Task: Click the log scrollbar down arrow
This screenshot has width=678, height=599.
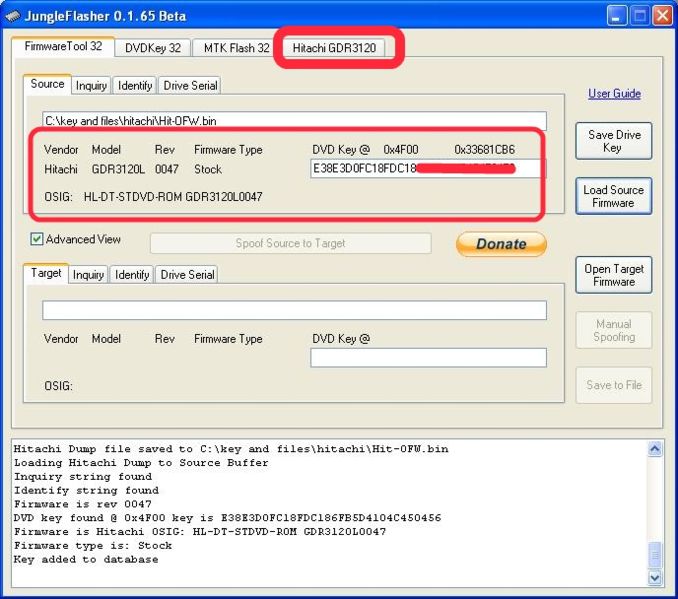Action: [x=655, y=577]
